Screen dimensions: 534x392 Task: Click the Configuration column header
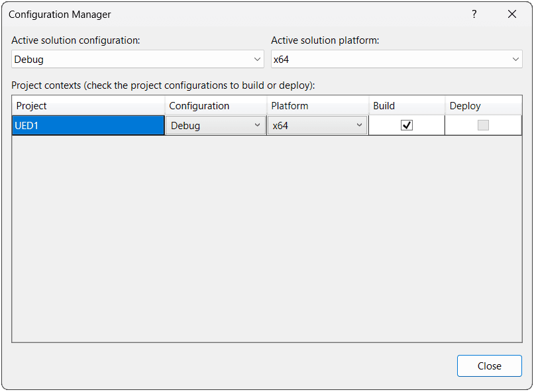point(215,105)
